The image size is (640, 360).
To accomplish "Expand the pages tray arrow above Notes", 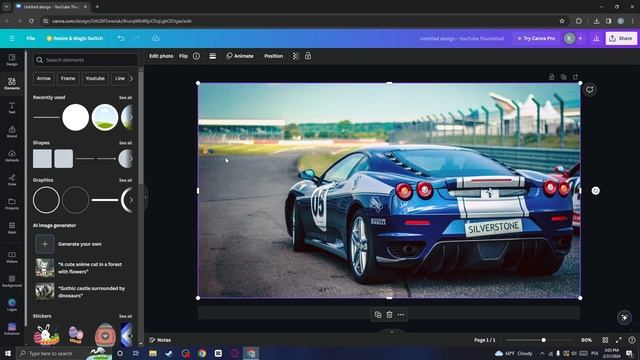I will pos(391,332).
